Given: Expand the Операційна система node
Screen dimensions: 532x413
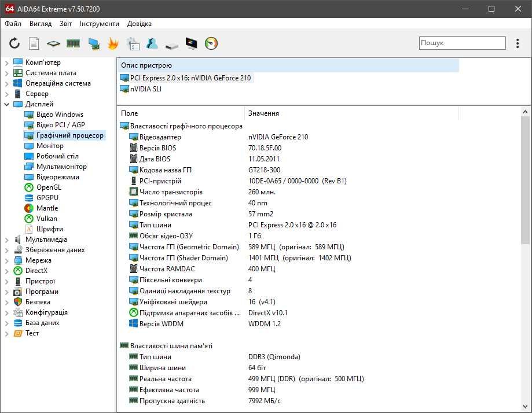Looking at the screenshot, I should pos(7,83).
